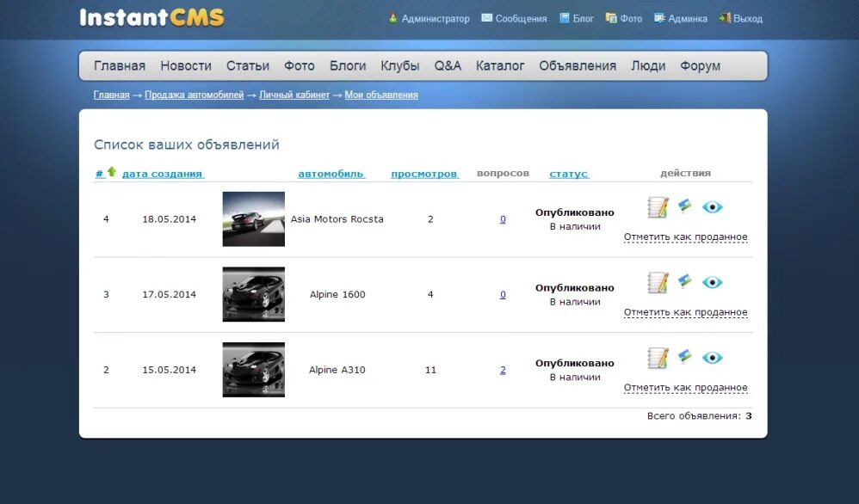
Task: Click the Alpine A310 name text
Action: tap(337, 370)
